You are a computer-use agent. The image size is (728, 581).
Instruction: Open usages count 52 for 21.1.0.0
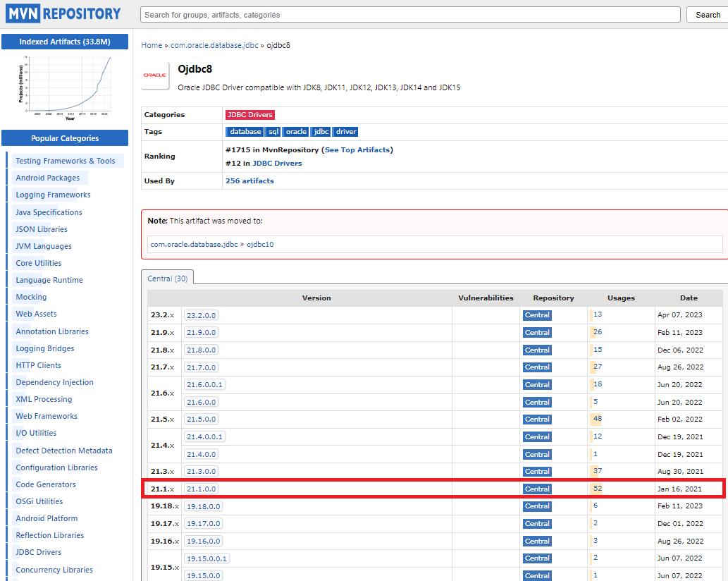click(x=598, y=489)
